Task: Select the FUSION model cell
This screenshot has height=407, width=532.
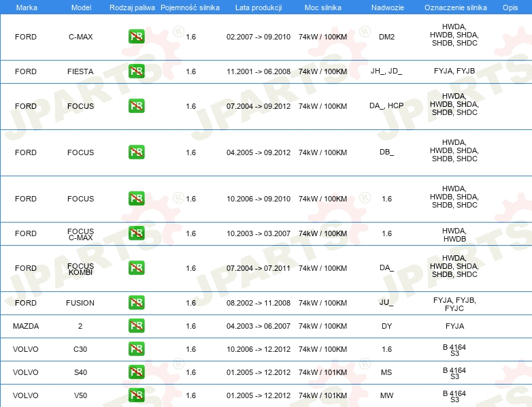Action: 80,303
